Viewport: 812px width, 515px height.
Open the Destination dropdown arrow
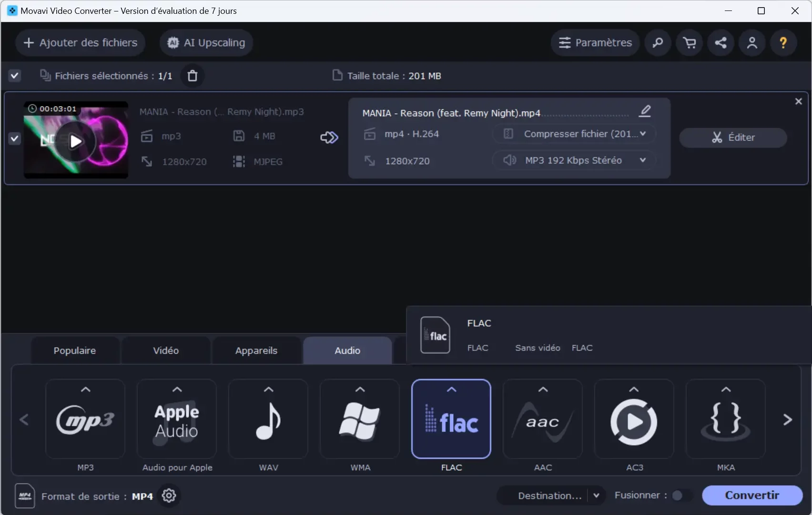[596, 496]
